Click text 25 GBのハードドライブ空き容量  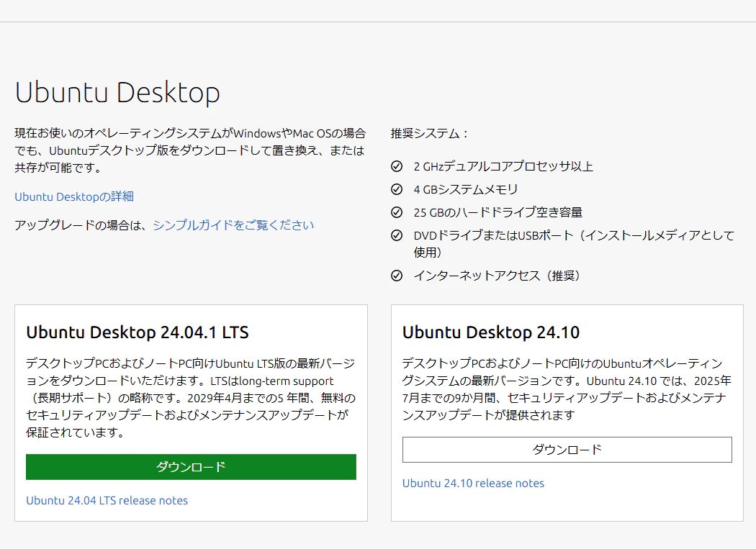point(498,212)
